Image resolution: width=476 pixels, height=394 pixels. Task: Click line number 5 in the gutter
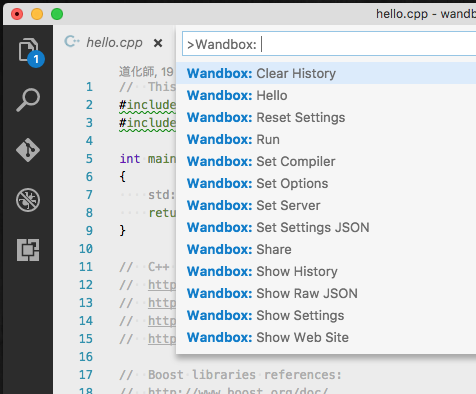point(89,159)
